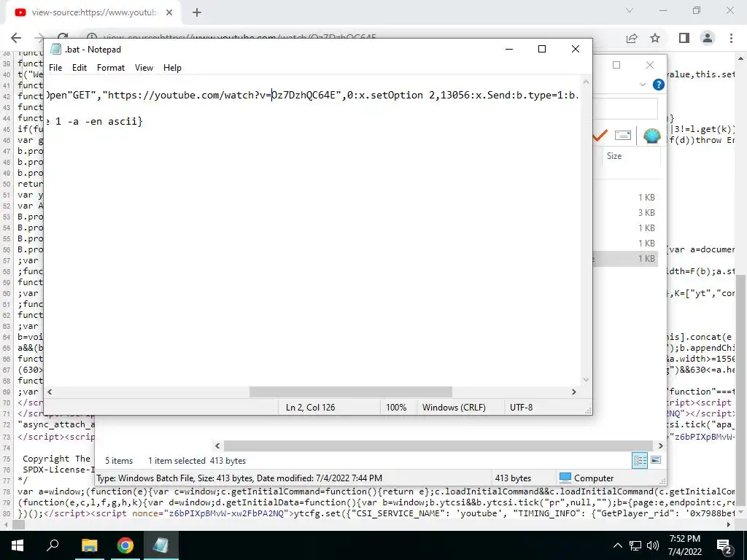This screenshot has height=560, width=747.
Task: Open Format menu in Notepad
Action: coord(111,68)
